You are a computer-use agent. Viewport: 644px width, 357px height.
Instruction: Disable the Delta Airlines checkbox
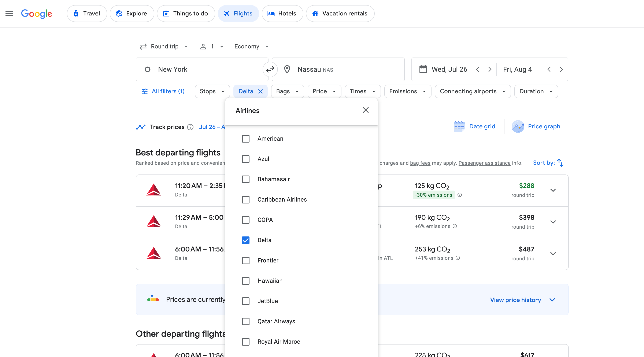[x=245, y=240]
